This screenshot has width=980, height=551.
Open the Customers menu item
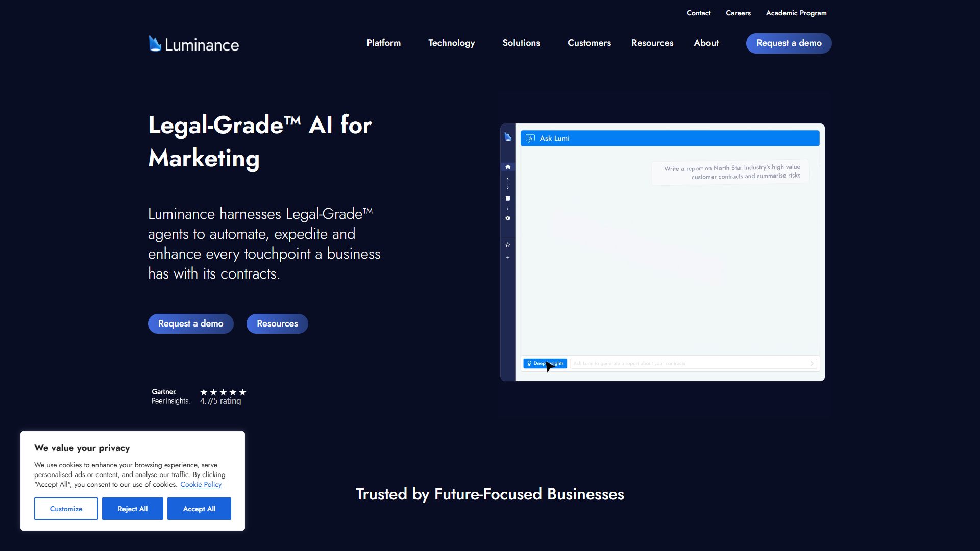[x=589, y=43]
